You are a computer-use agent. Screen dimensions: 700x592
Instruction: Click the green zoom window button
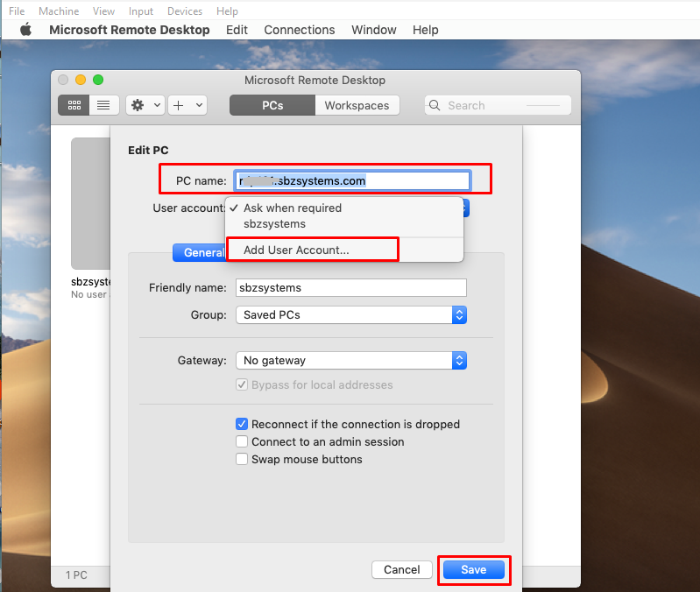tap(98, 80)
